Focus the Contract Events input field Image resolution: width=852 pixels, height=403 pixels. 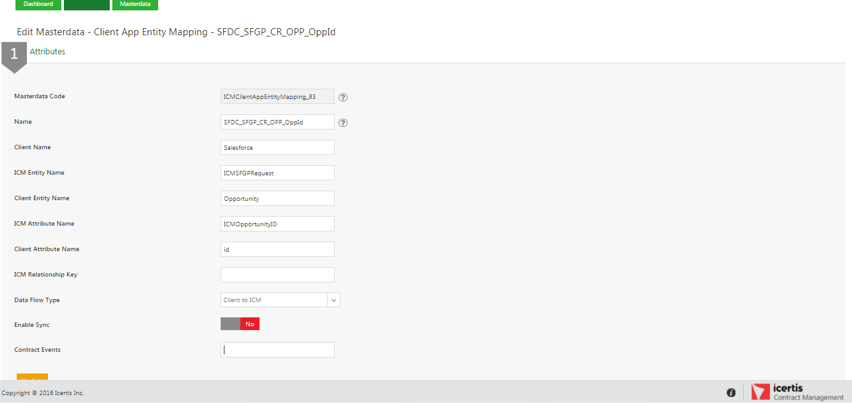[277, 350]
